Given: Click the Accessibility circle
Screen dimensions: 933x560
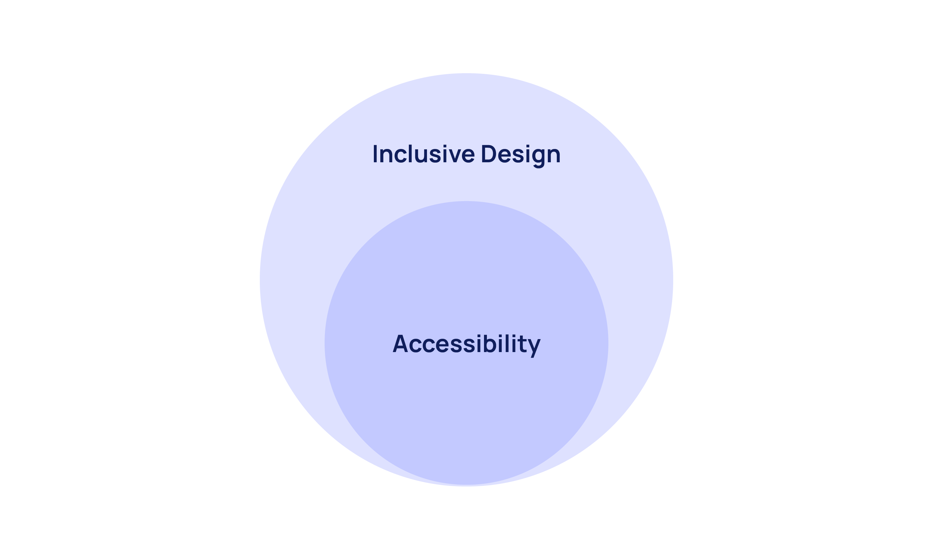Looking at the screenshot, I should point(466,343).
